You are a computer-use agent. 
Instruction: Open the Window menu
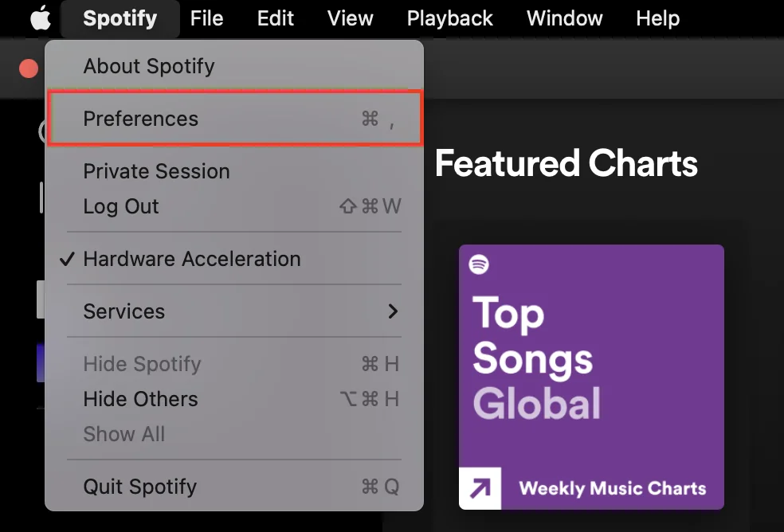click(x=565, y=18)
